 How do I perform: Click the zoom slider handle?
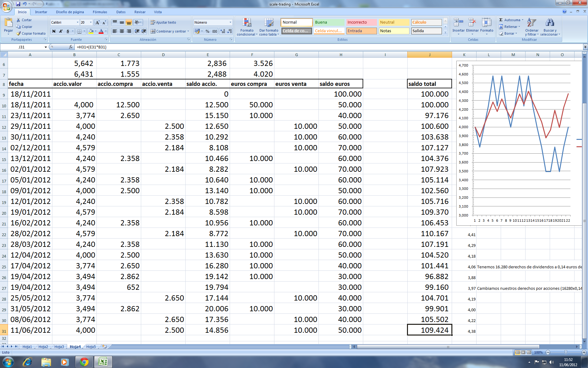click(566, 352)
